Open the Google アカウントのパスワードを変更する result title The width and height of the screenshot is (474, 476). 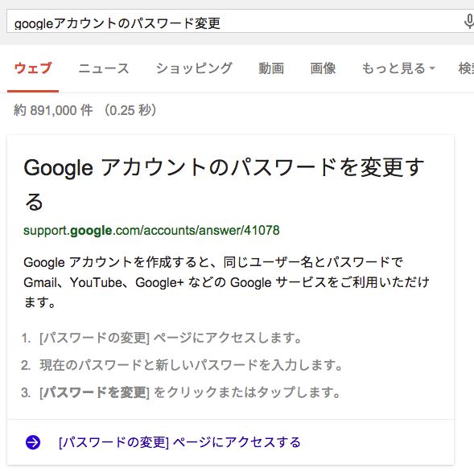(x=224, y=184)
